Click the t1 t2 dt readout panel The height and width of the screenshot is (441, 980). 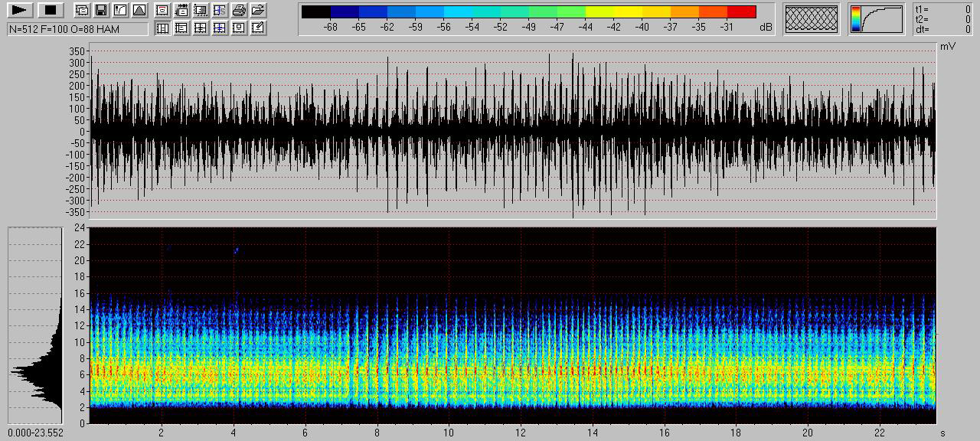[x=943, y=19]
